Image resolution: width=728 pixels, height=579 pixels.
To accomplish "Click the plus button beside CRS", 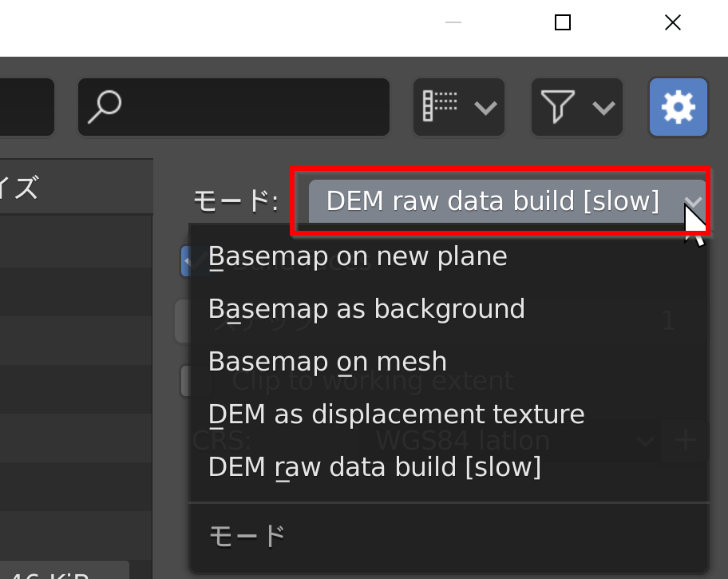I will click(x=686, y=440).
